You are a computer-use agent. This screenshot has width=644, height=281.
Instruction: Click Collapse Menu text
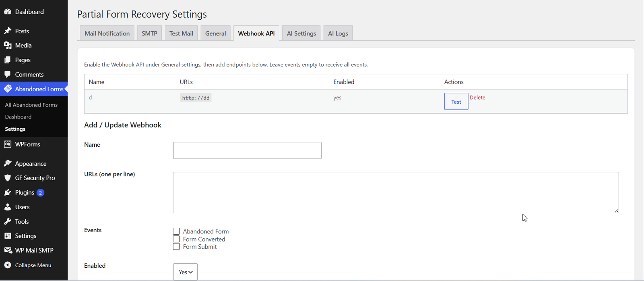[33, 265]
